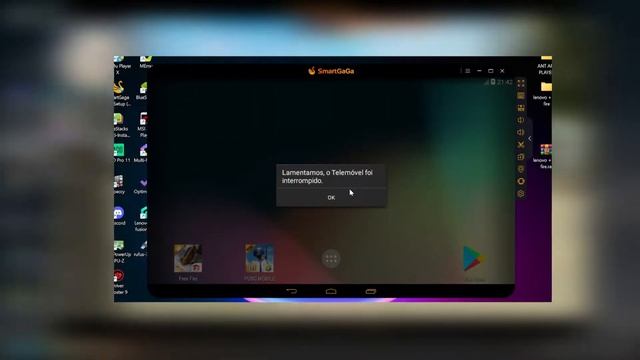Image resolution: width=640 pixels, height=360 pixels.
Task: Toggle fullscreen in SmartGaGa sidebar
Action: point(521,83)
